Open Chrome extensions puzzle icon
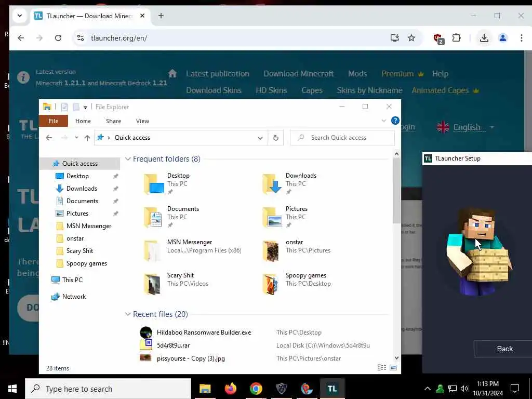 pyautogui.click(x=456, y=37)
